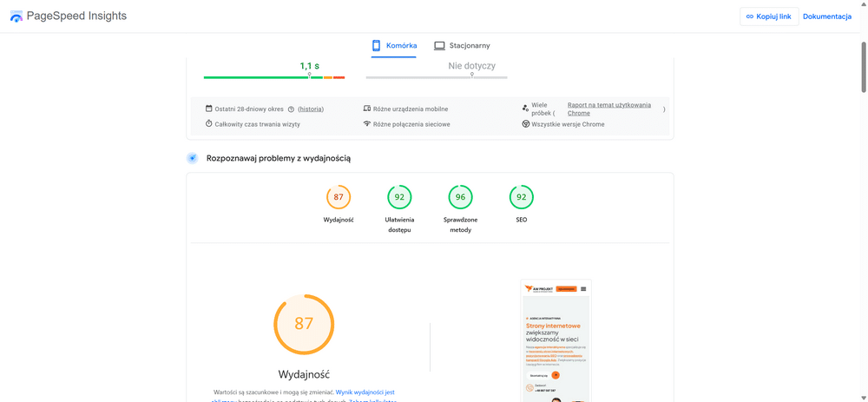
Task: Click the Rozpoznawaj problemy z wydajnością heading
Action: tap(279, 158)
